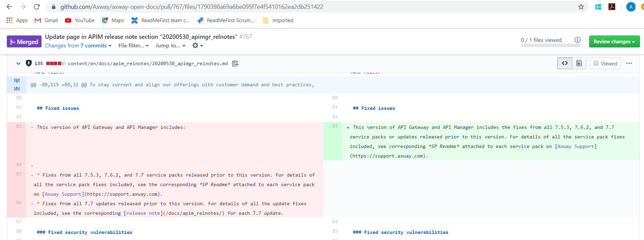Expand the Changes from 7 commits dropdown

click(x=78, y=46)
